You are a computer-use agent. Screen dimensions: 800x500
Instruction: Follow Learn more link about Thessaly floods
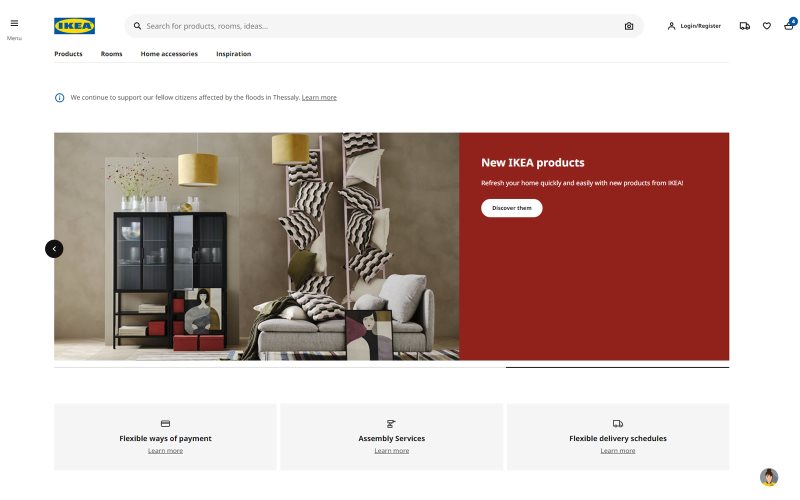coord(319,97)
